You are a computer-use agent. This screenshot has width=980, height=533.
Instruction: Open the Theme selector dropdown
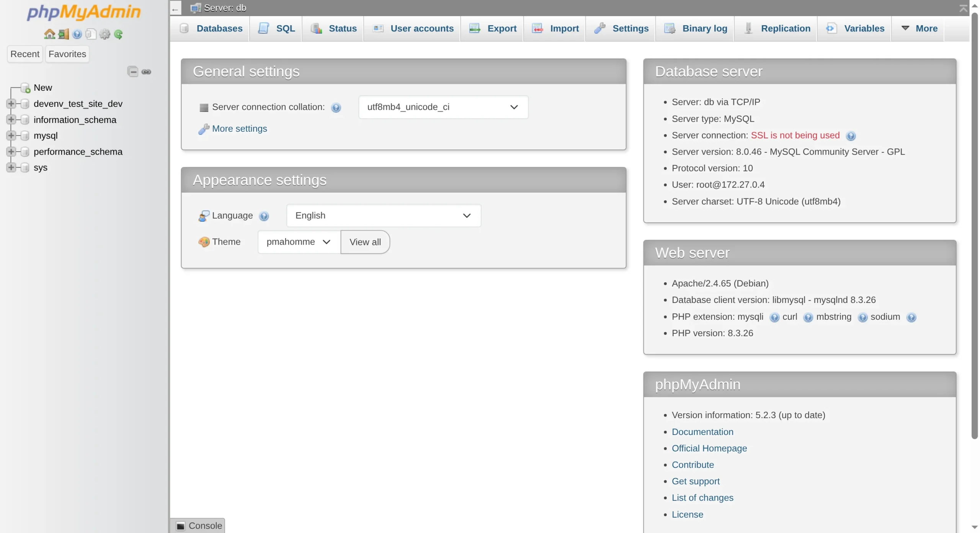[x=298, y=242]
